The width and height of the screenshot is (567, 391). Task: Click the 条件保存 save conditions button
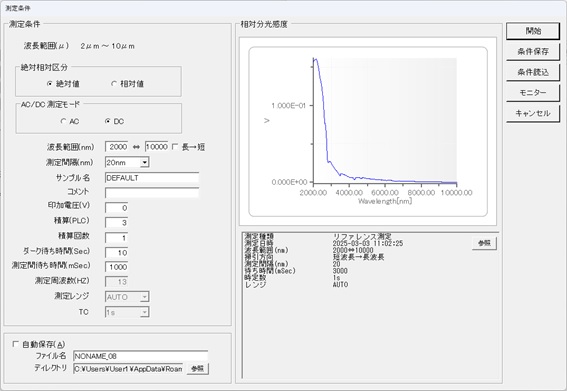533,52
